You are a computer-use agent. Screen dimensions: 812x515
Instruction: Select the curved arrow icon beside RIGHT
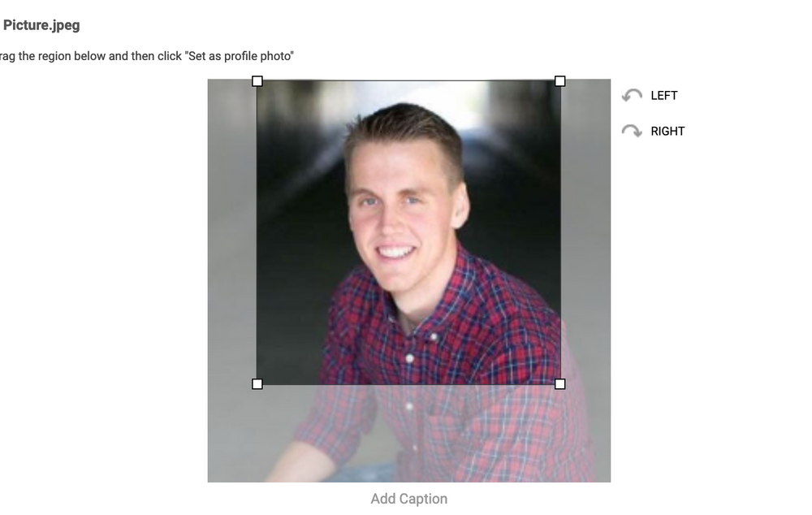coord(632,129)
